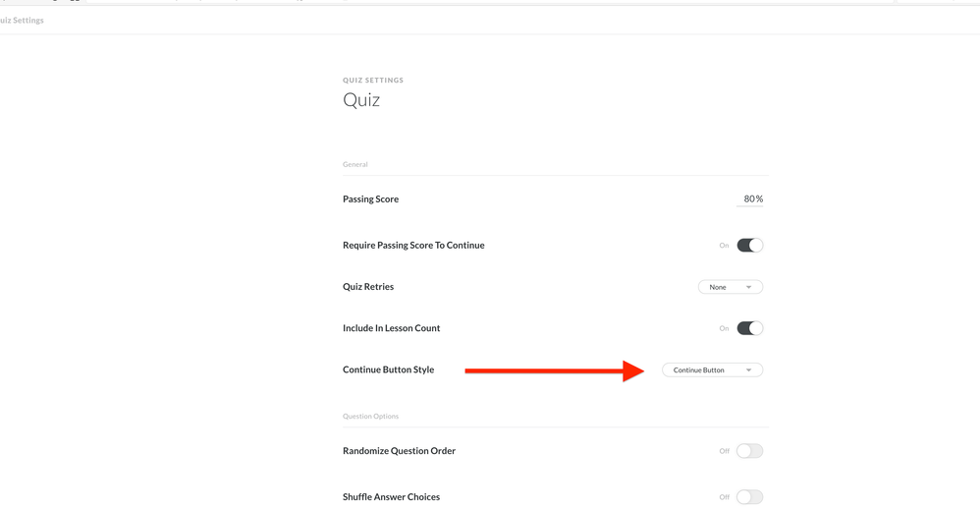
Task: Click the Quiz Retries label
Action: [x=368, y=287]
